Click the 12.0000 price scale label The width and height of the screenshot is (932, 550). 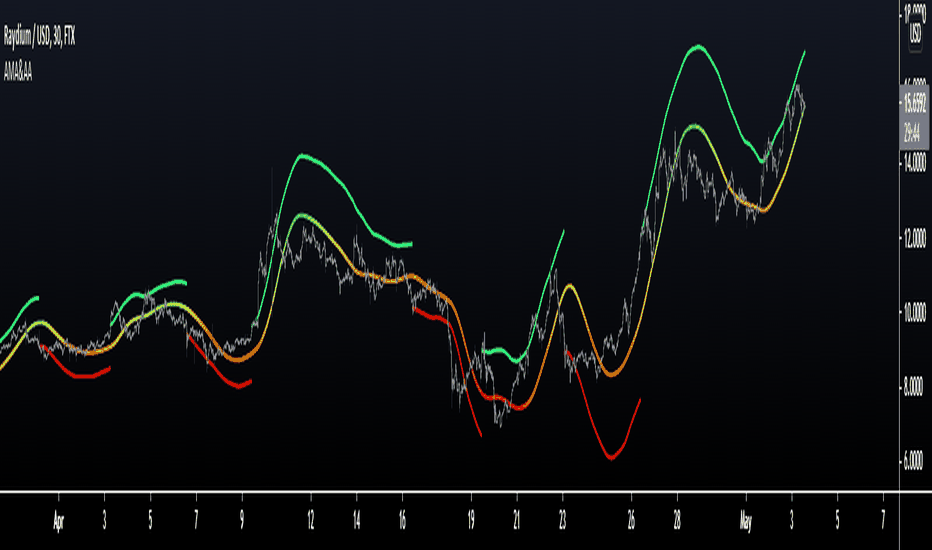pos(915,238)
